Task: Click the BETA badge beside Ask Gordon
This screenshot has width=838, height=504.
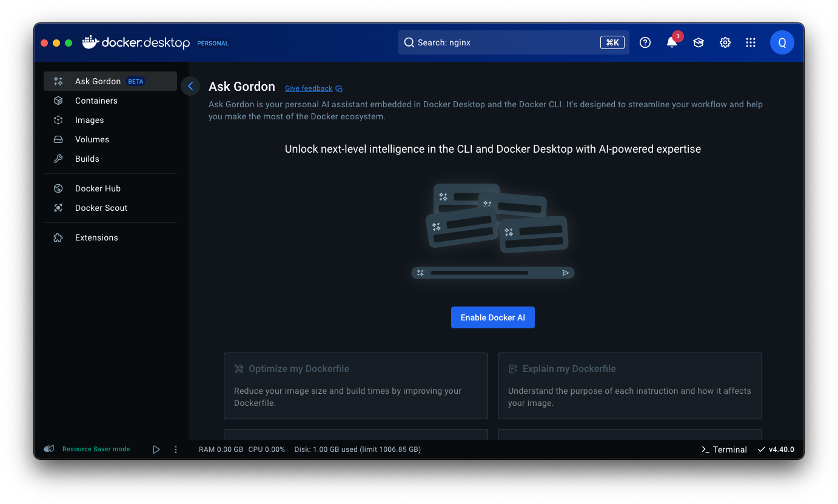Action: [135, 81]
